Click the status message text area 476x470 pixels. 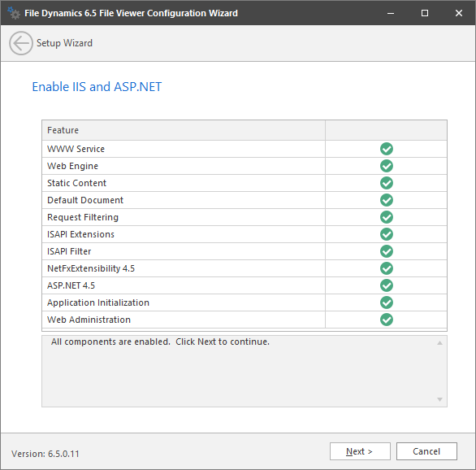239,371
